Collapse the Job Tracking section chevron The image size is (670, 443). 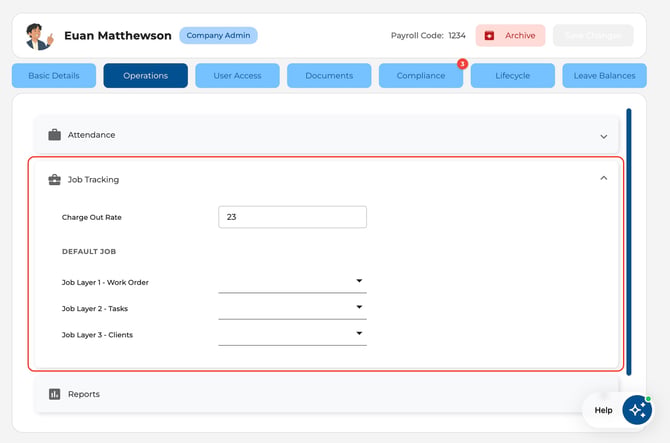point(603,178)
